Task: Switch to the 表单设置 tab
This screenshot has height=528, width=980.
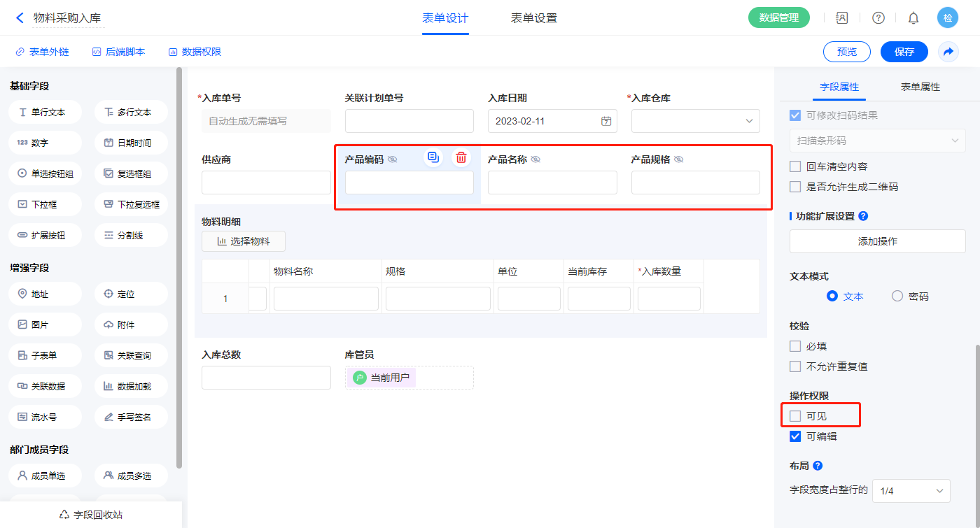Action: point(534,18)
